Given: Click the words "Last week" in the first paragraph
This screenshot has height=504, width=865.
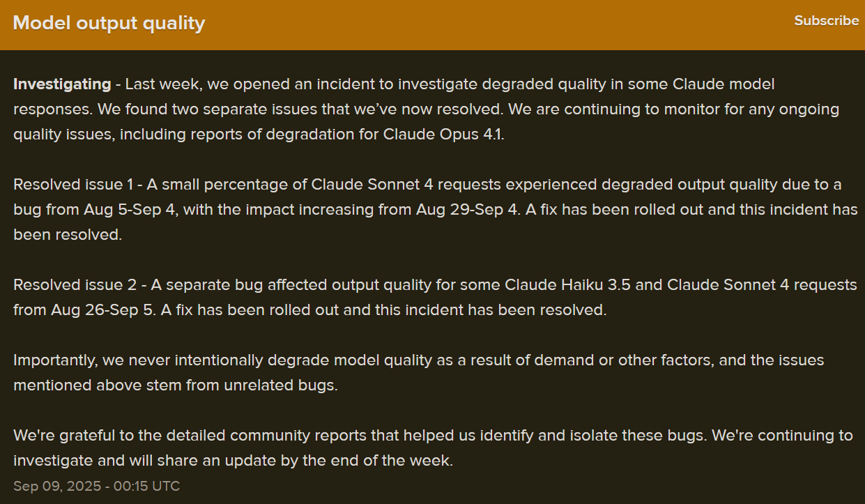Looking at the screenshot, I should click(x=159, y=84).
